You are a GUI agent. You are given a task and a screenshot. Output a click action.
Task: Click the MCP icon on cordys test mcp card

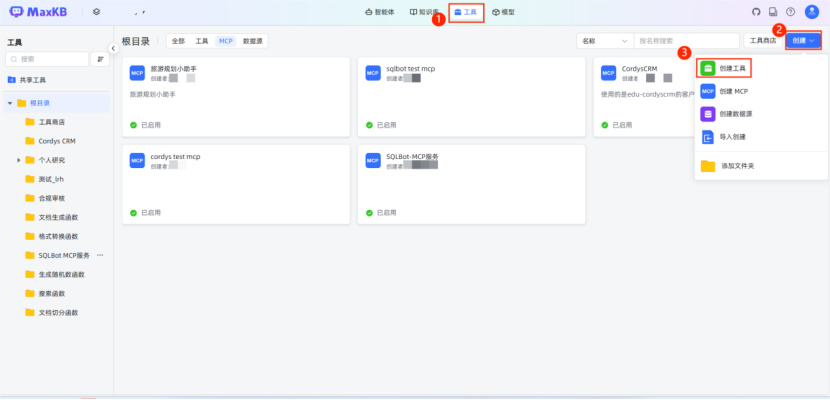(x=137, y=161)
